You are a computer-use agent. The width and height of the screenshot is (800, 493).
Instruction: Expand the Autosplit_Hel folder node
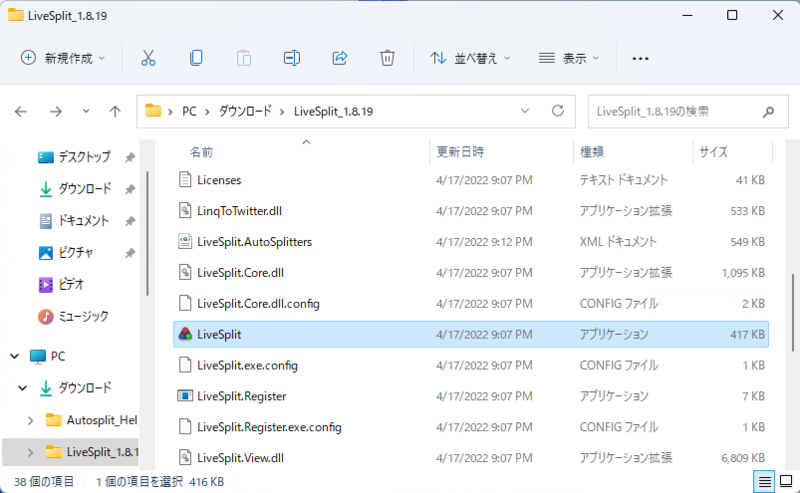30,420
